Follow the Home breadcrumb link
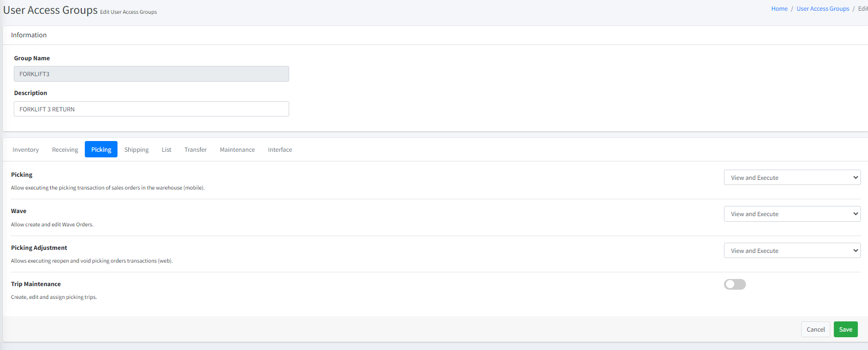The width and height of the screenshot is (868, 350). click(779, 9)
